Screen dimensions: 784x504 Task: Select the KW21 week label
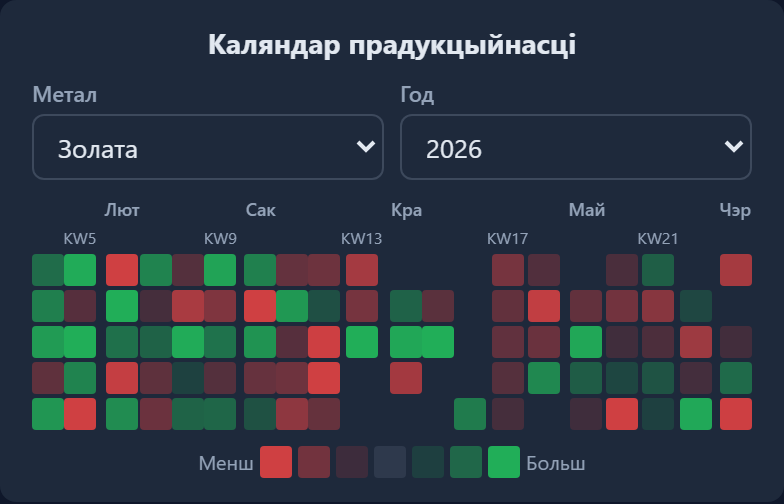click(658, 239)
